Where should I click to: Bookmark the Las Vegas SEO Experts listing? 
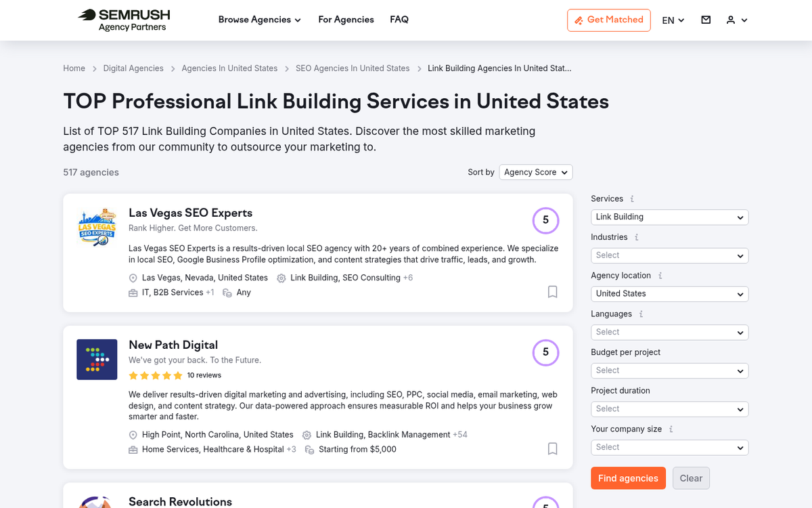coord(552,291)
